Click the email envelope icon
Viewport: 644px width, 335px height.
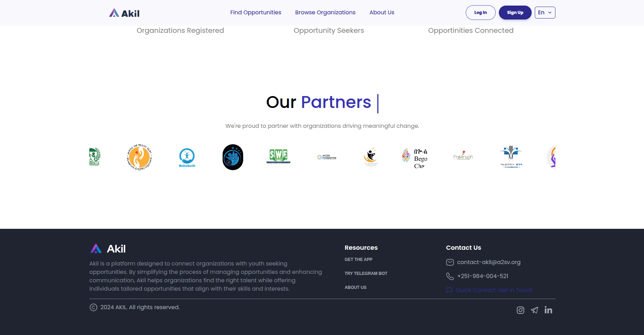point(450,262)
